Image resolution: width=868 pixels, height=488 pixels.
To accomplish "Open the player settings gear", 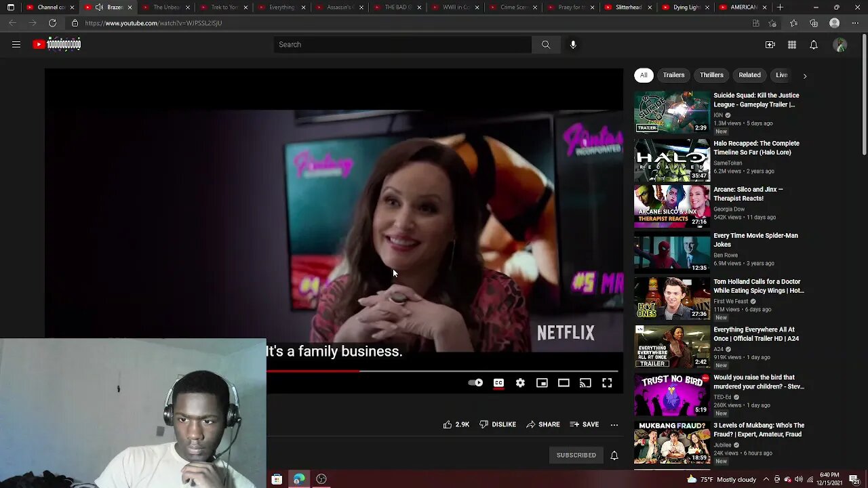I will coord(520,383).
